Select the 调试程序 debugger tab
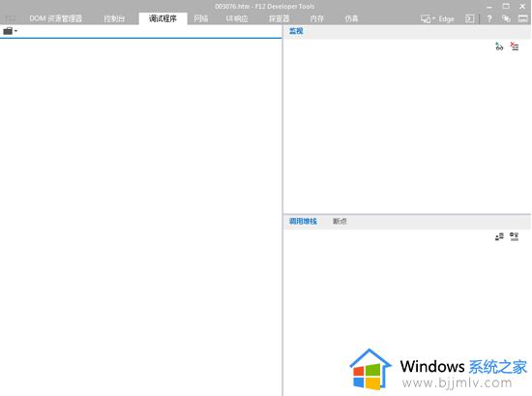 [x=163, y=18]
